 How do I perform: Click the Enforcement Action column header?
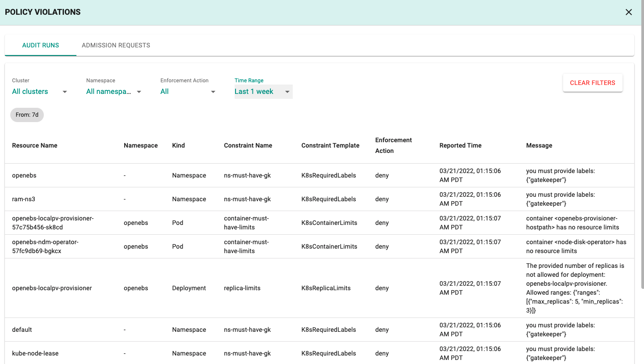(x=393, y=145)
